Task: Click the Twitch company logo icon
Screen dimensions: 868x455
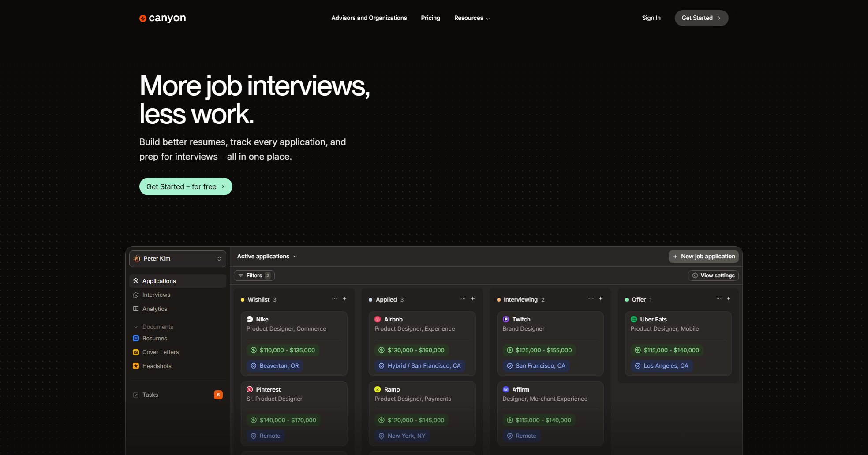Action: tap(506, 319)
